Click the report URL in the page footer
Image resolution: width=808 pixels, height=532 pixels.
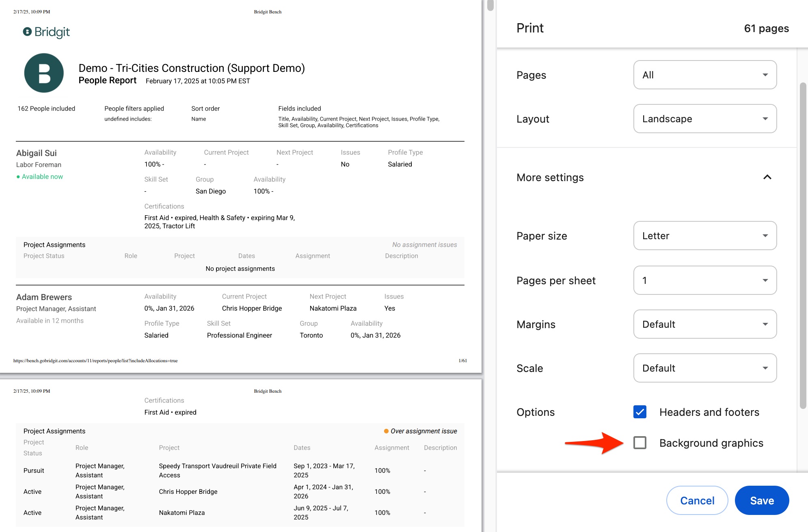pos(95,361)
